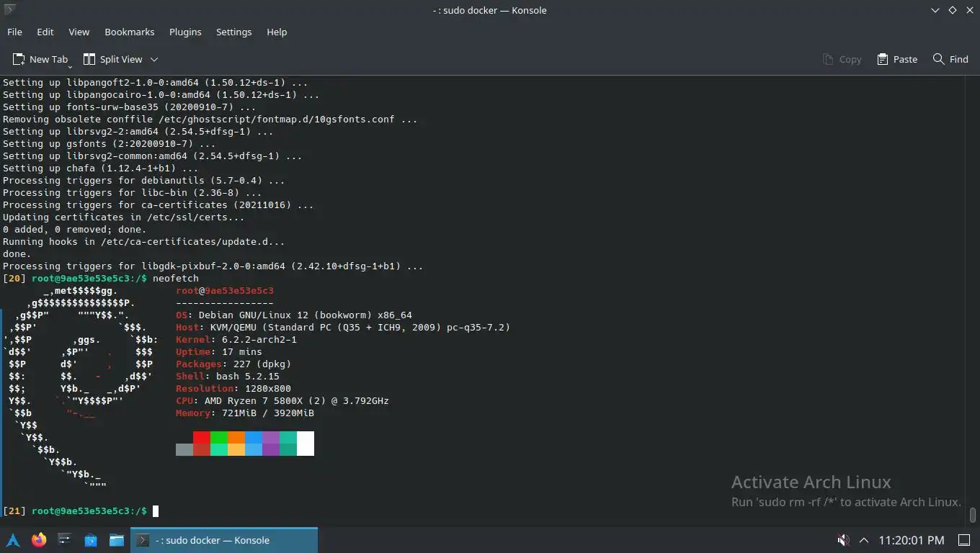Expand the Split View dropdown chevron
Image resolution: width=980 pixels, height=553 pixels.
[x=153, y=59]
